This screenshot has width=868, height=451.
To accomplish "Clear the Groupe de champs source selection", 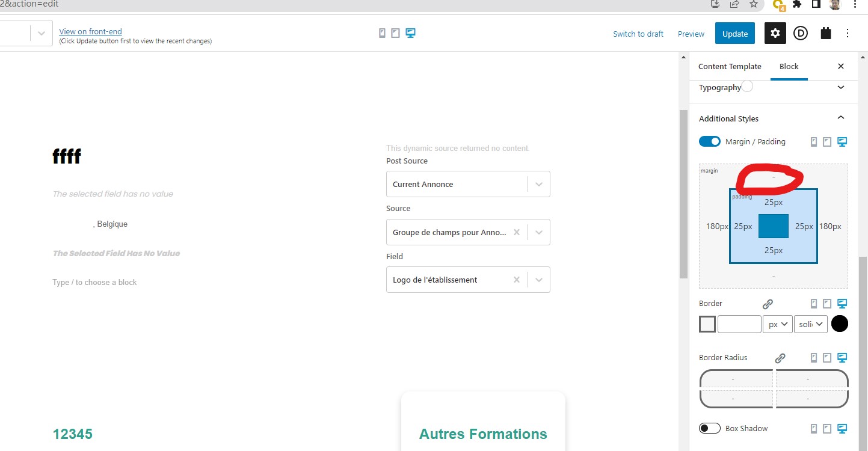I will [516, 232].
